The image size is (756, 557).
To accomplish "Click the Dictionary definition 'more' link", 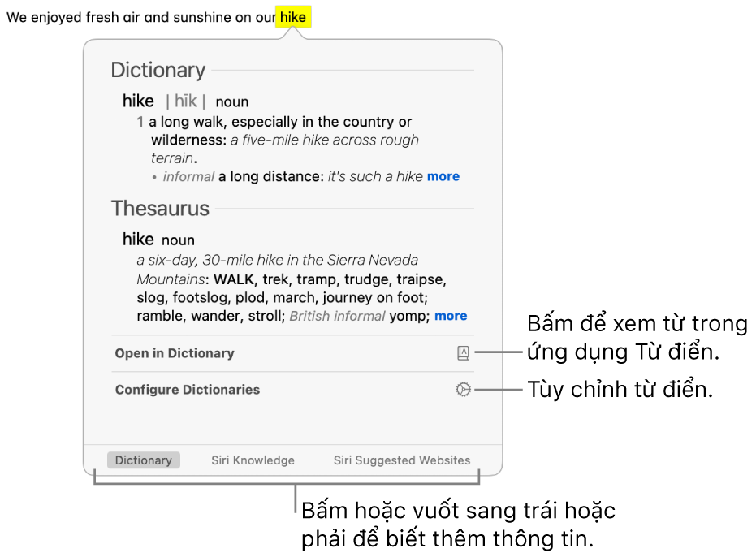I will point(443,176).
